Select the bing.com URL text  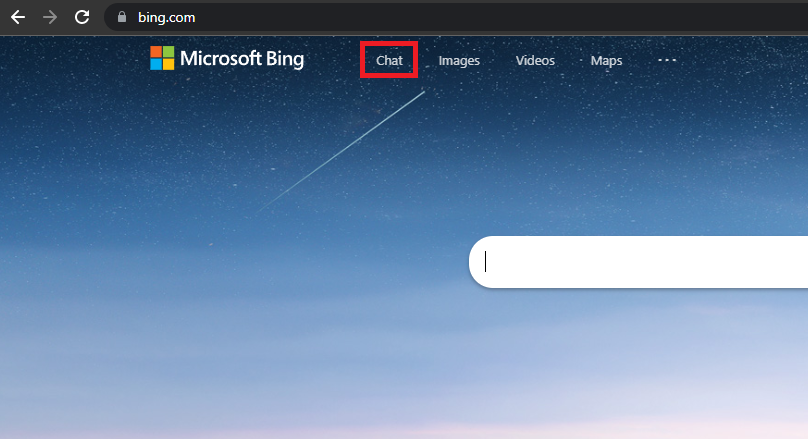pos(166,18)
